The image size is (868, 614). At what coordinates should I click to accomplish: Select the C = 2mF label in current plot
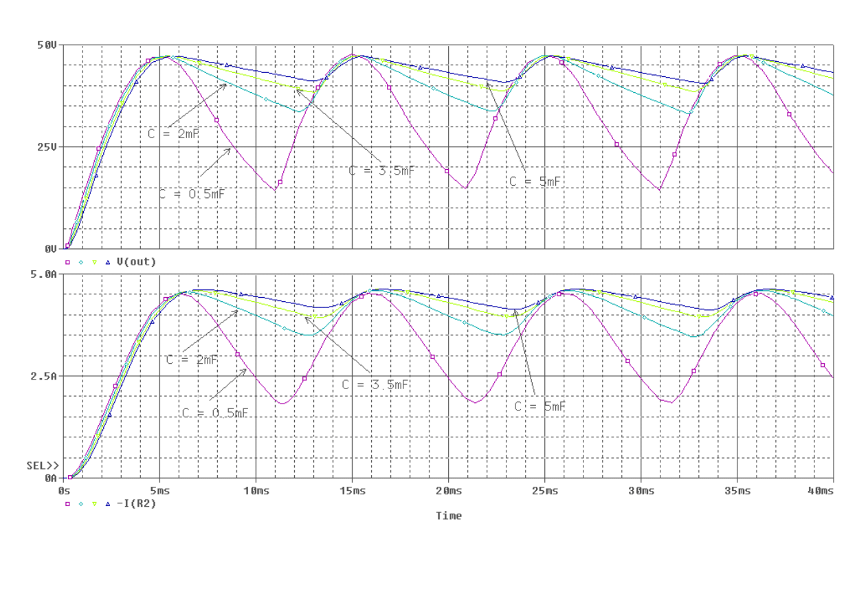click(x=192, y=360)
